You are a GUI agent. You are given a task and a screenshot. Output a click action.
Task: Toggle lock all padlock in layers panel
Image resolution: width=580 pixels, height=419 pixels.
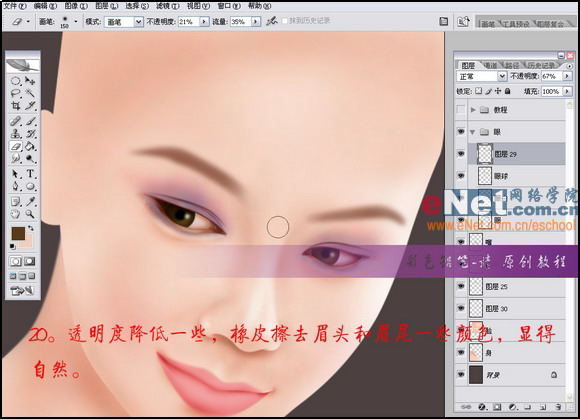coord(508,91)
